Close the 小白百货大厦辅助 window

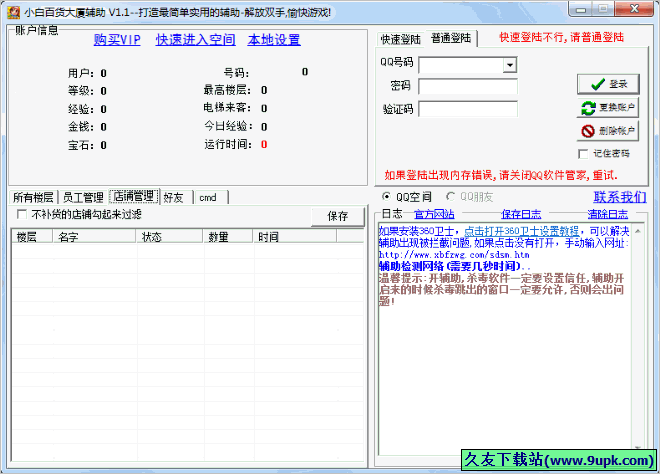(634, 9)
